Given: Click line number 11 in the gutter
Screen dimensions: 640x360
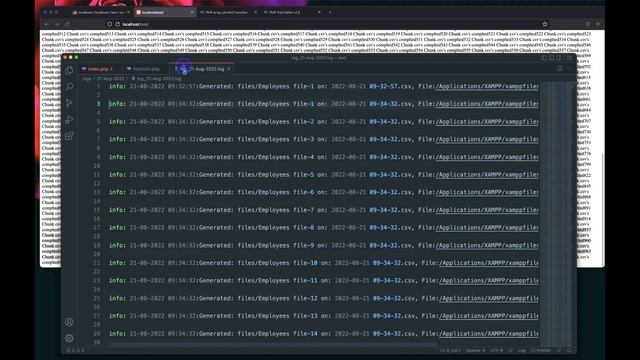Looking at the screenshot, I should tap(96, 175).
